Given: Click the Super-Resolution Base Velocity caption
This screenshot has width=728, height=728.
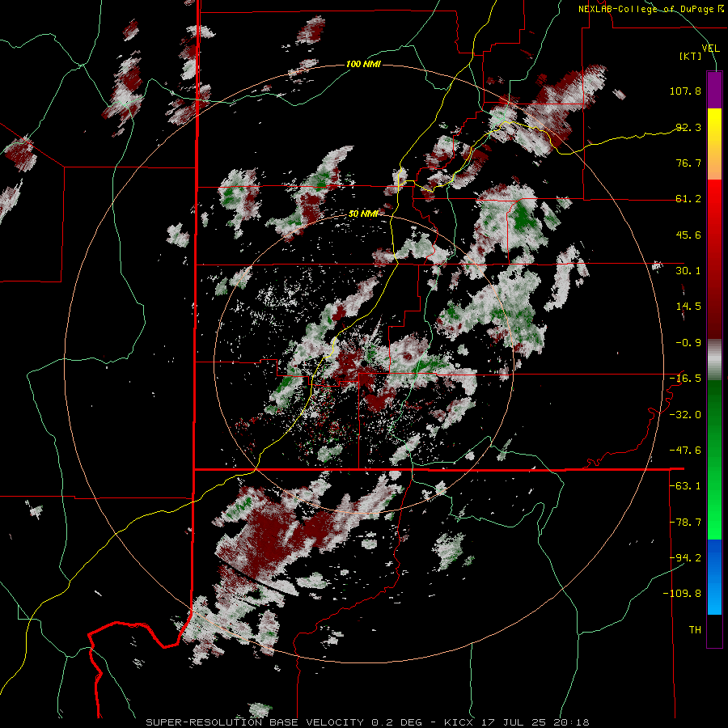Looking at the screenshot, I should 368,722.
